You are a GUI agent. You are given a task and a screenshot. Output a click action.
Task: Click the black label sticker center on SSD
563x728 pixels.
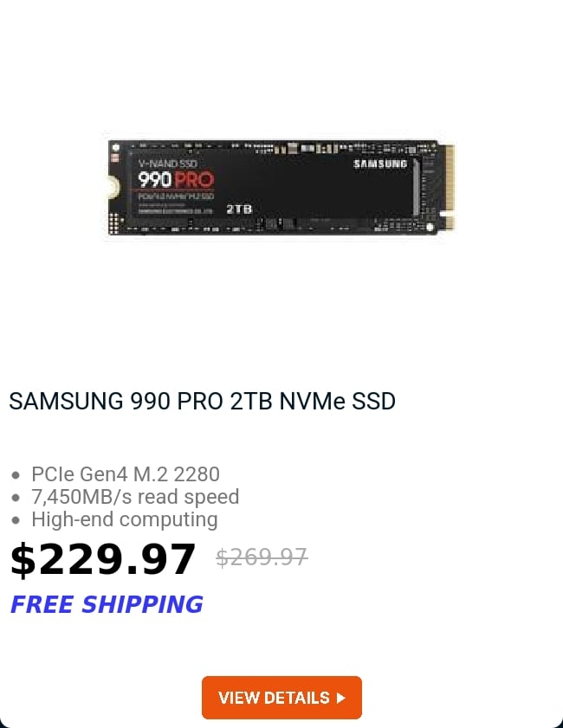click(x=272, y=184)
